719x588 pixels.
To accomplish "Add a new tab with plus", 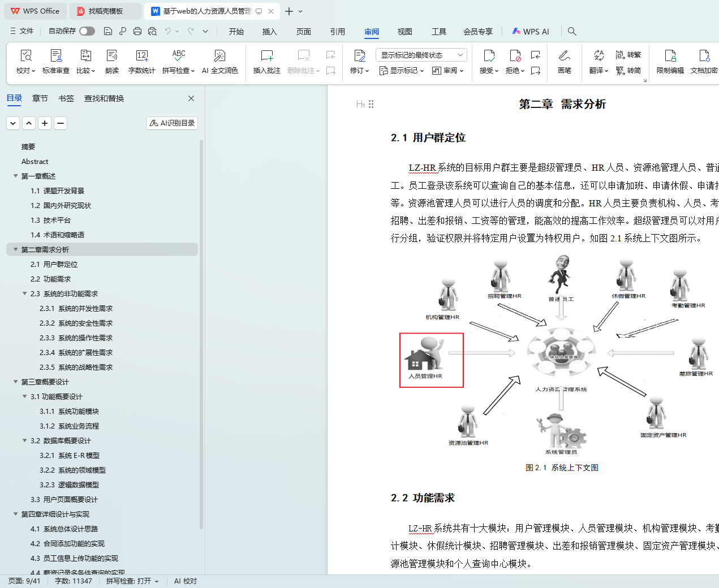I will (x=289, y=11).
